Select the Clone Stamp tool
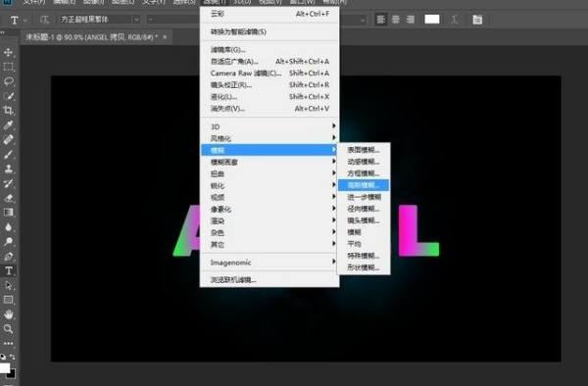 (8, 169)
